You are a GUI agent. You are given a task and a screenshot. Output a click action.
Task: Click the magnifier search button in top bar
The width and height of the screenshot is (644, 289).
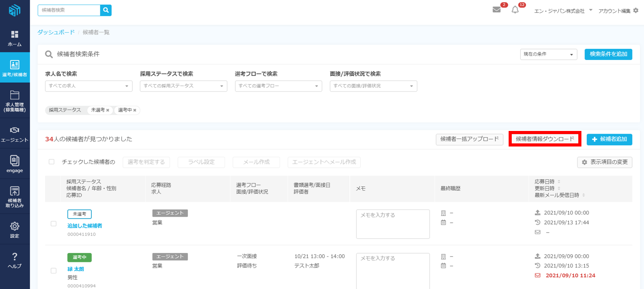click(x=106, y=10)
